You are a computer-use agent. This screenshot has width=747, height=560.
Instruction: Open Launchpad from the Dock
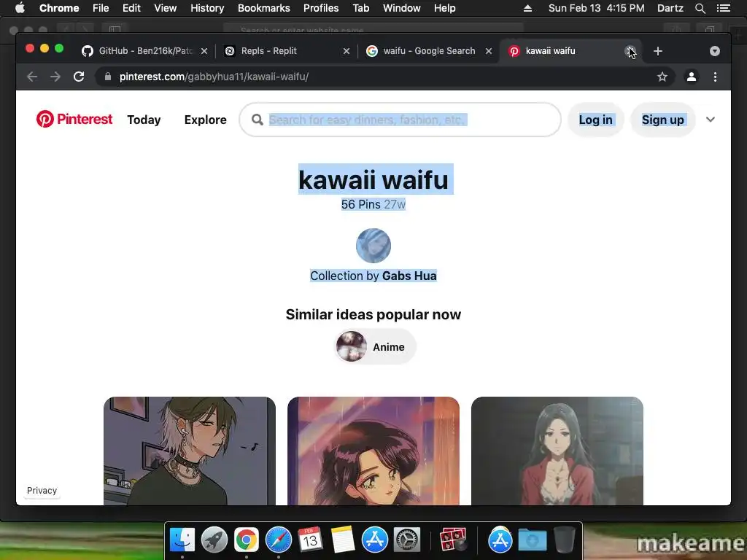[214, 540]
